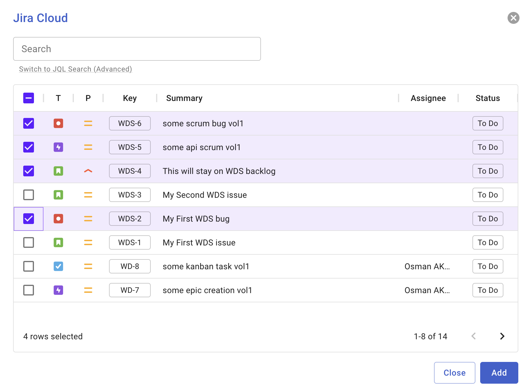
Task: Click the bug type icon for WDS-6
Action: point(58,123)
